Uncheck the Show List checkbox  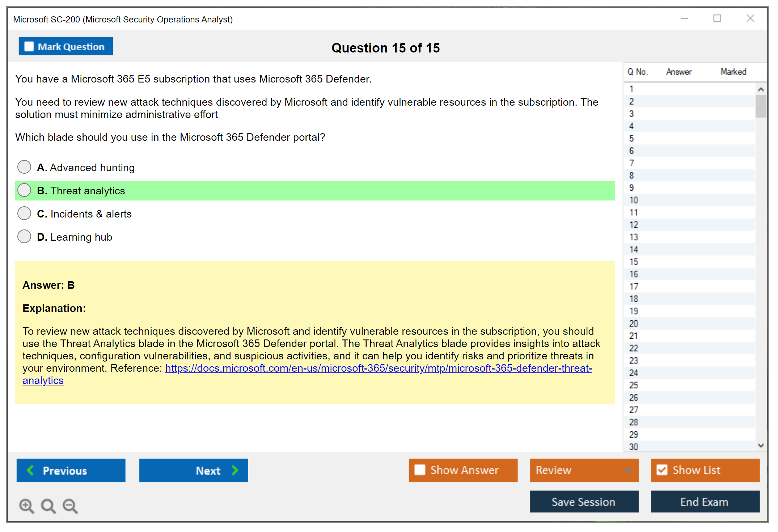pyautogui.click(x=662, y=470)
